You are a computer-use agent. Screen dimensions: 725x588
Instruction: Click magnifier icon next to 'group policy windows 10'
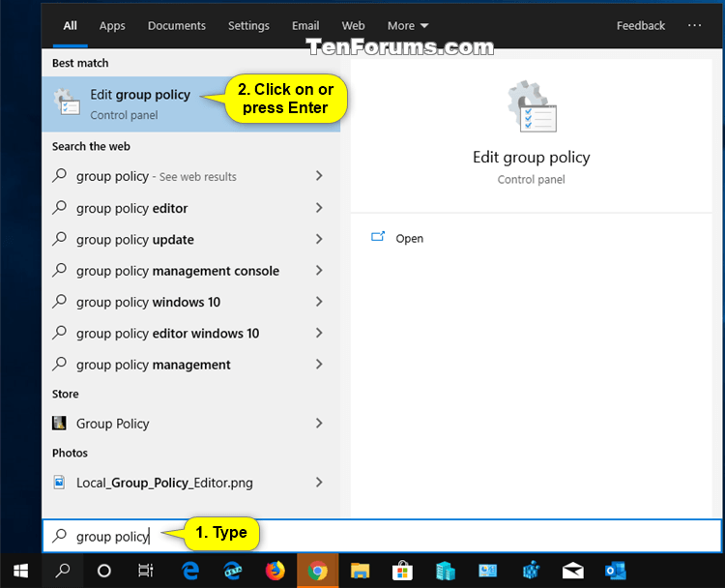point(60,301)
